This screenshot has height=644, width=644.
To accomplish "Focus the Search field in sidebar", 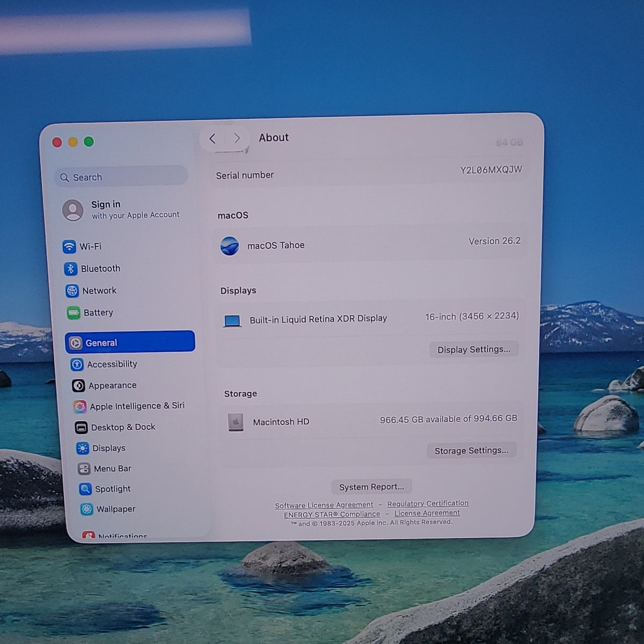I will point(121,177).
